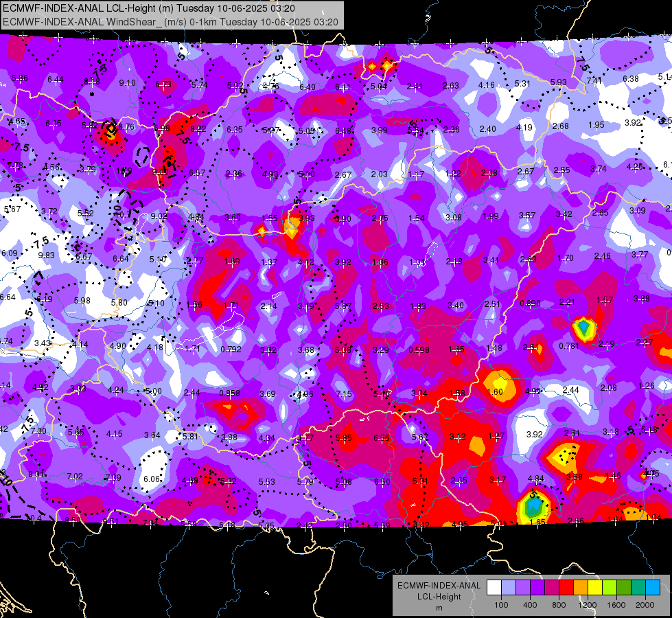
Task: Select the LCL-Height (m) header line
Action: click(x=149, y=8)
